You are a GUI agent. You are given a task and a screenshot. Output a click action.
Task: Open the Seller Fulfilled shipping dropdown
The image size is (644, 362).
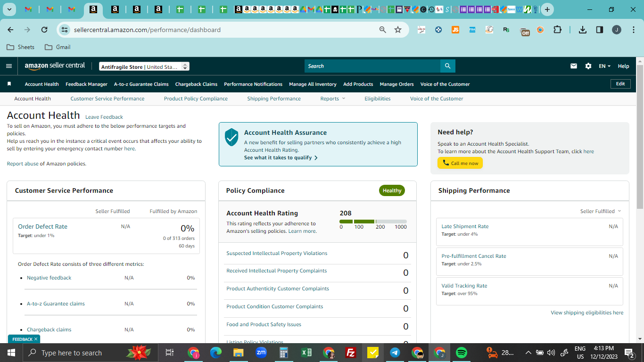[601, 211]
